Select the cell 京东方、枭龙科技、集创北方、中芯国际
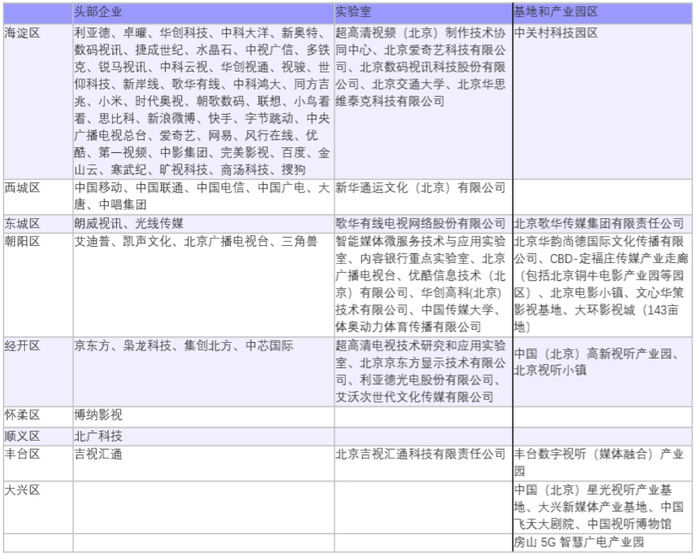700x559 pixels. pos(204,371)
